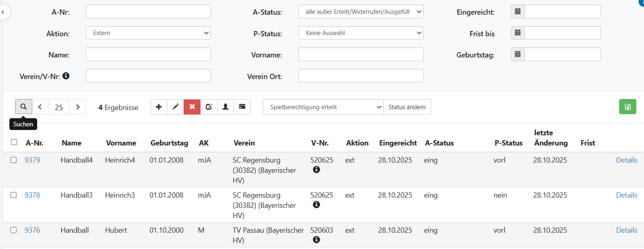Viewport: 644px width, 249px height.
Task: Go to next results page arrow
Action: coord(78,107)
